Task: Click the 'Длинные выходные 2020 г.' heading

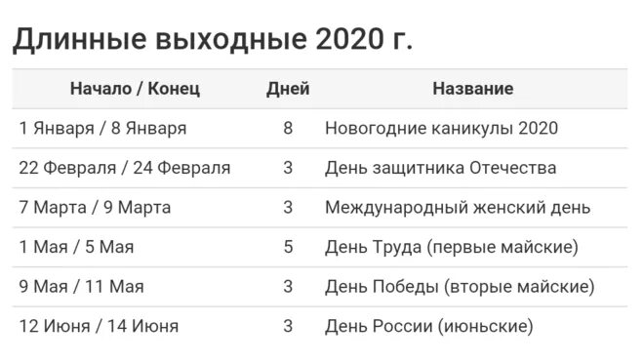Action: [213, 40]
